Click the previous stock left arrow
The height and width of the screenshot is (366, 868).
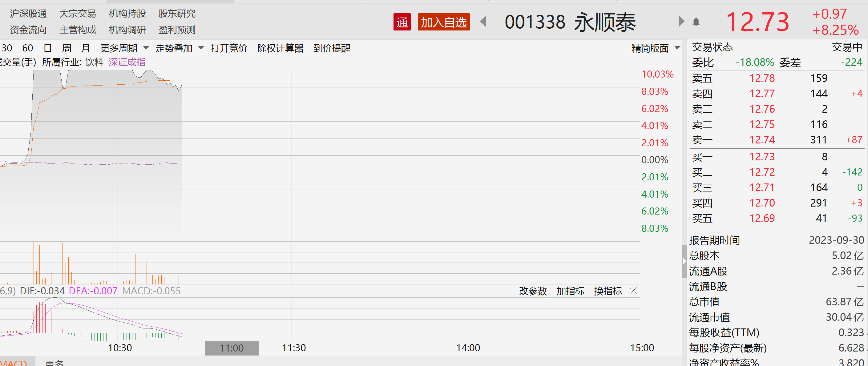(483, 22)
